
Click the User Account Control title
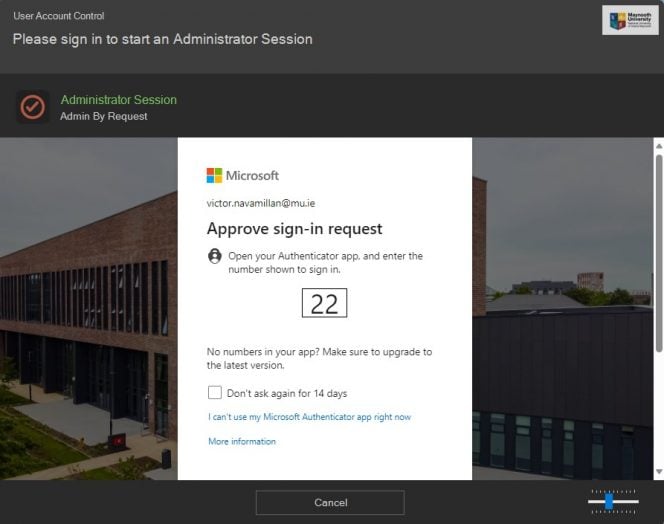pyautogui.click(x=58, y=16)
